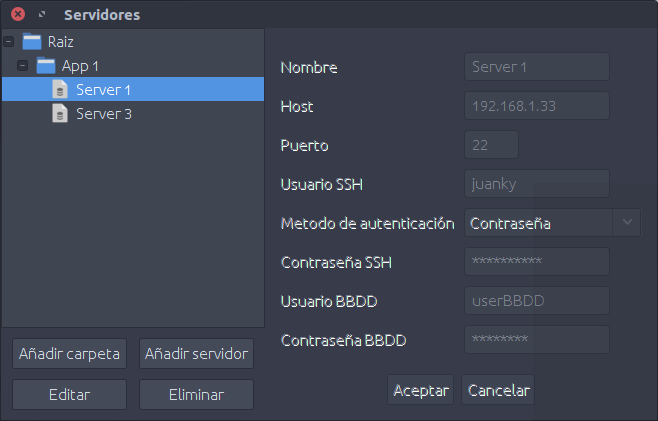Focus the Host input field
The image size is (658, 421).
(537, 106)
